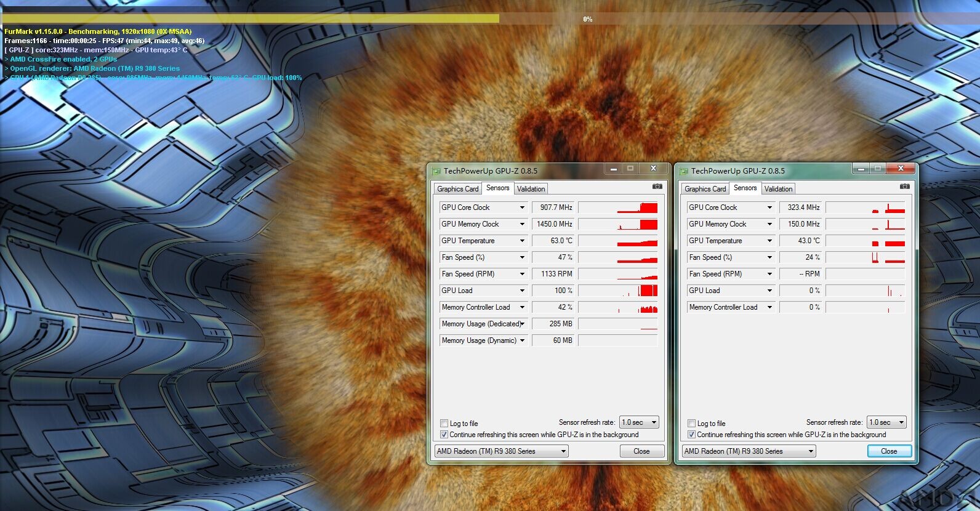Open Memory Usage (Dedicated) dropdown in left window
Screen dimensions: 980x511
click(522, 324)
